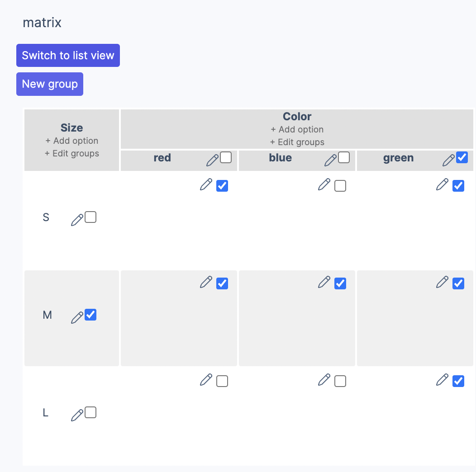
Task: Add a new option under Color
Action: (297, 129)
